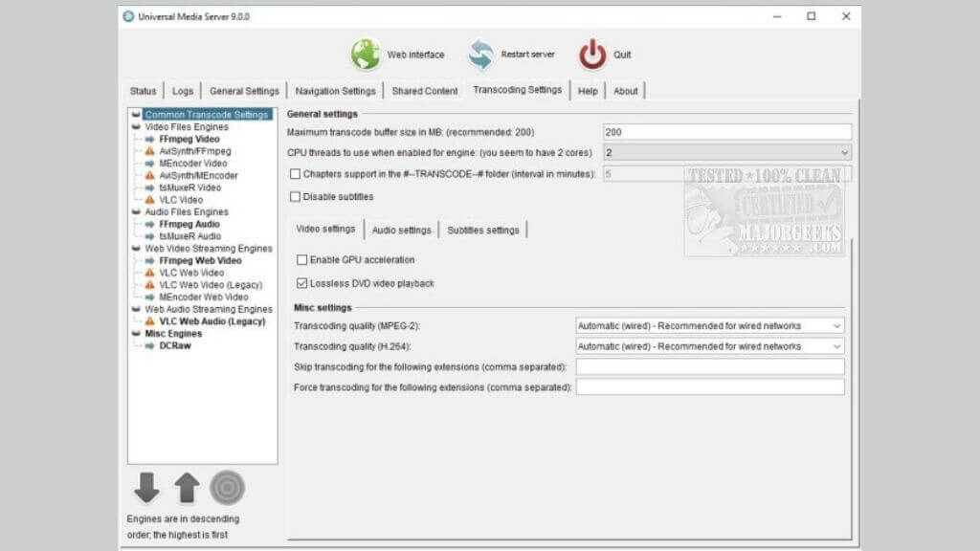Collapse the Audio Files Engines node
This screenshot has height=551, width=980.
(x=136, y=211)
